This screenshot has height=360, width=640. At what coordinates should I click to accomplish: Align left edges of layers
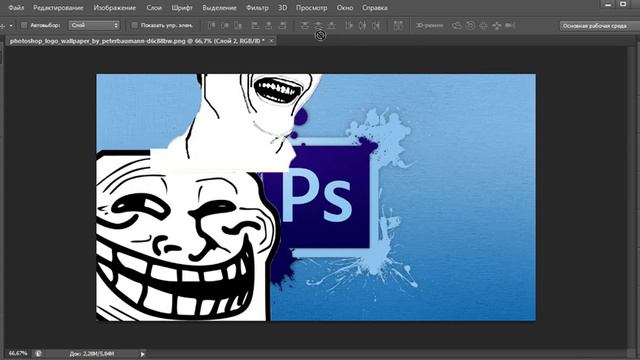click(x=256, y=25)
